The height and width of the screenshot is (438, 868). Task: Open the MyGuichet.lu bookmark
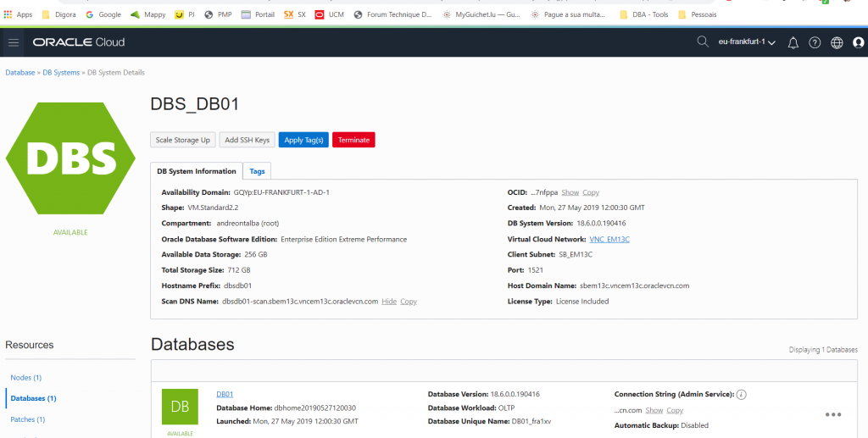point(481,14)
